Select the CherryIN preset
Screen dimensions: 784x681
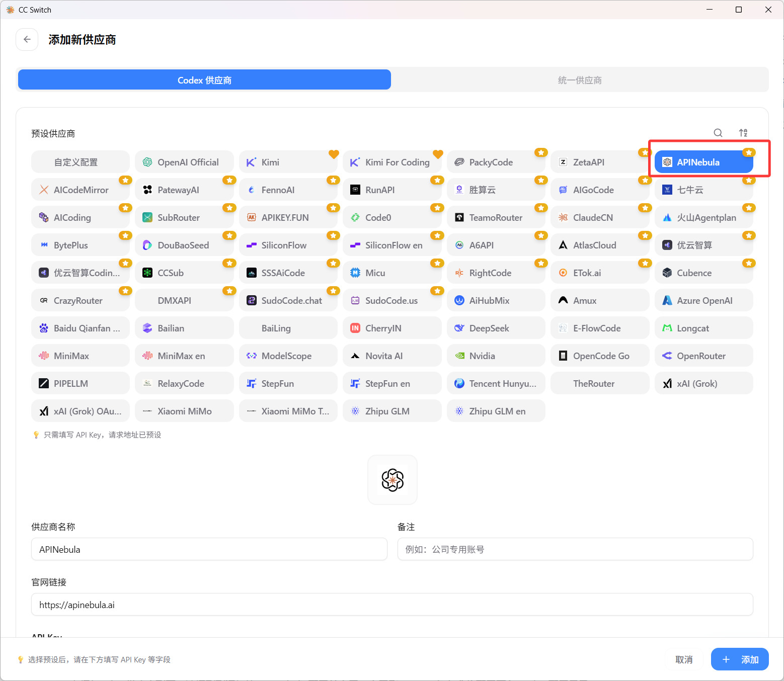tap(392, 328)
